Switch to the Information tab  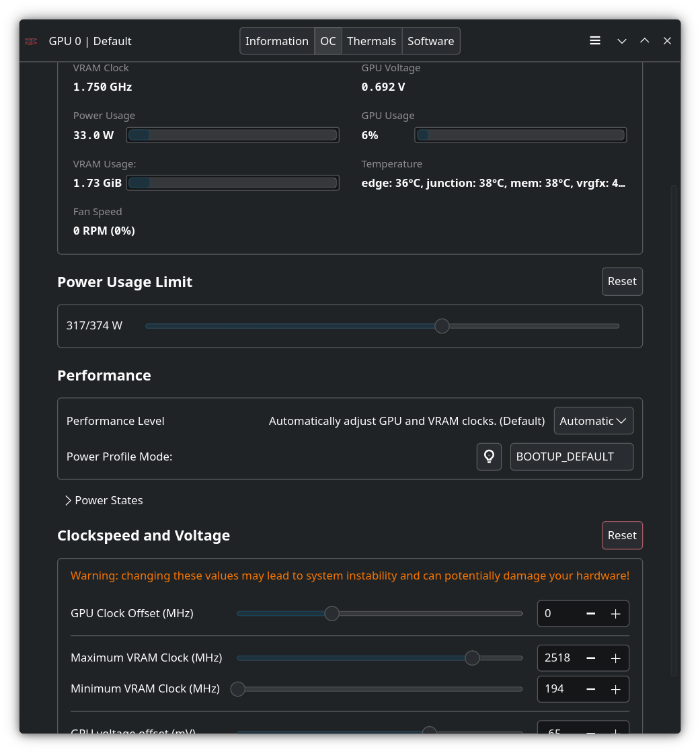click(x=276, y=41)
